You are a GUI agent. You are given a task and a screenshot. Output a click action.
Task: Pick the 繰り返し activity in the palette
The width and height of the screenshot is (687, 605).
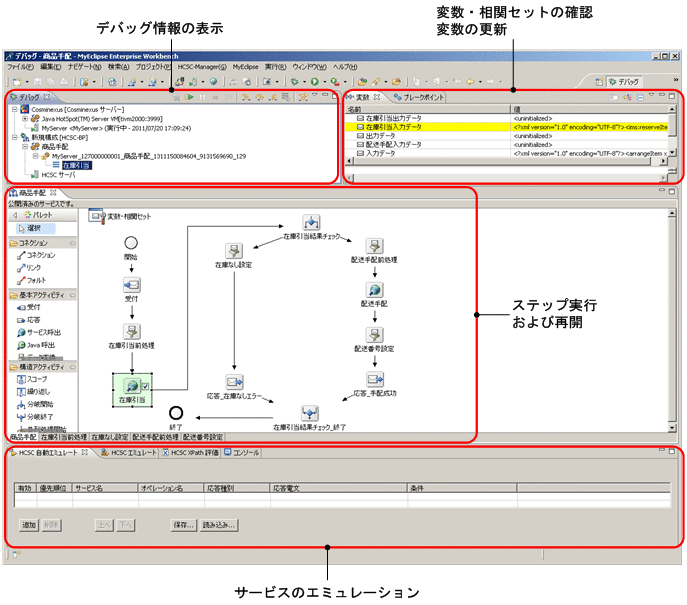click(33, 392)
